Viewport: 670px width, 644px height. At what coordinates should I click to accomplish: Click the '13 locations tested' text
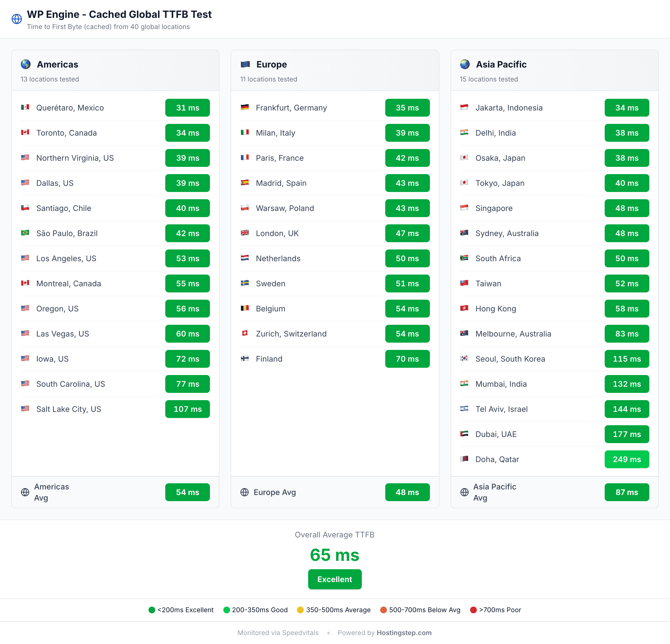(50, 79)
